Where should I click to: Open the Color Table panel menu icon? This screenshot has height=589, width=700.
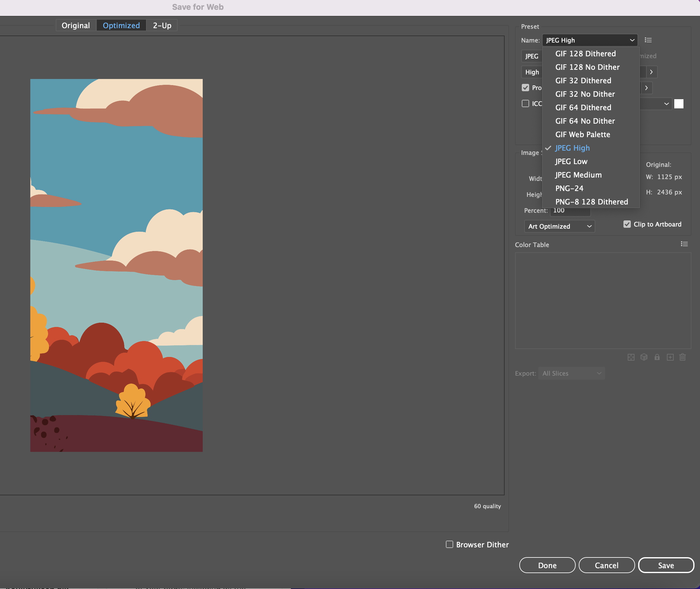click(x=684, y=244)
